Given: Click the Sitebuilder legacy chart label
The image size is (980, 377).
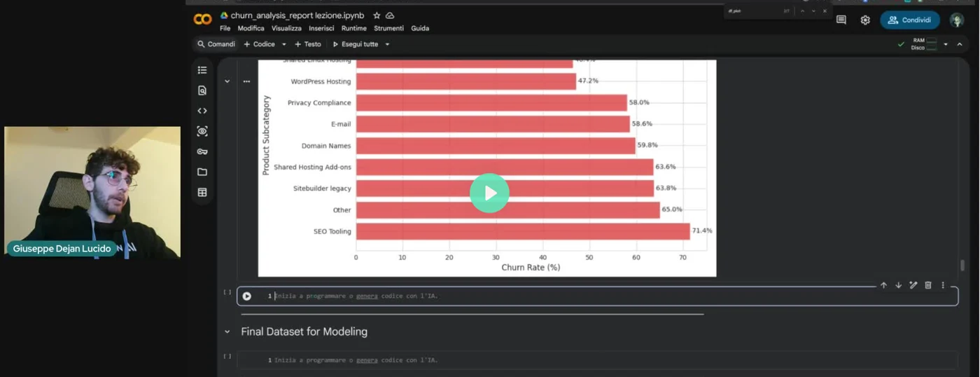Looking at the screenshot, I should tap(322, 188).
